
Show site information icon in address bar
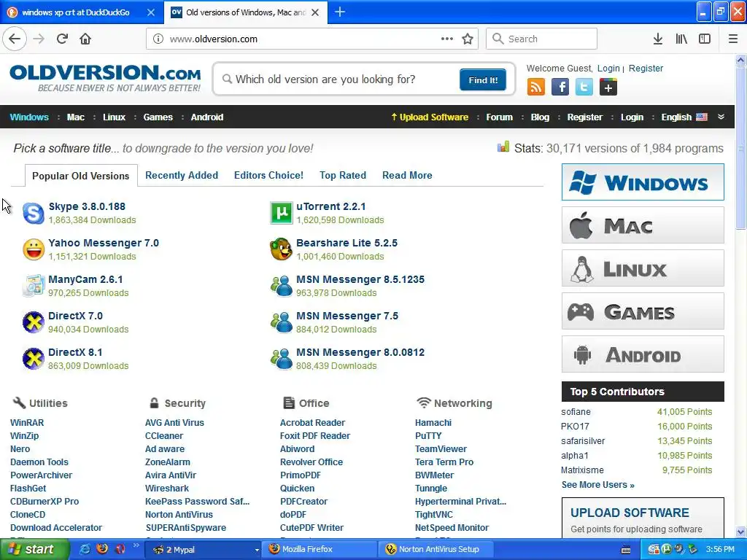158,39
